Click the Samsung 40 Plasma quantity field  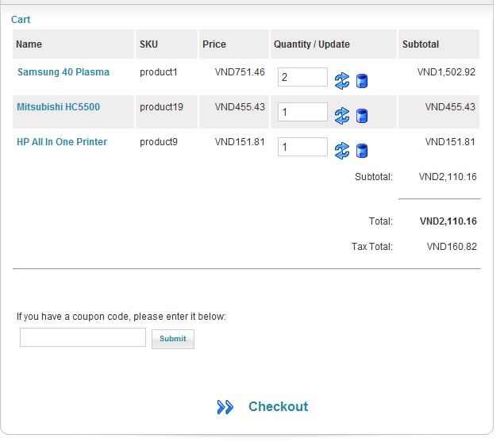[302, 77]
